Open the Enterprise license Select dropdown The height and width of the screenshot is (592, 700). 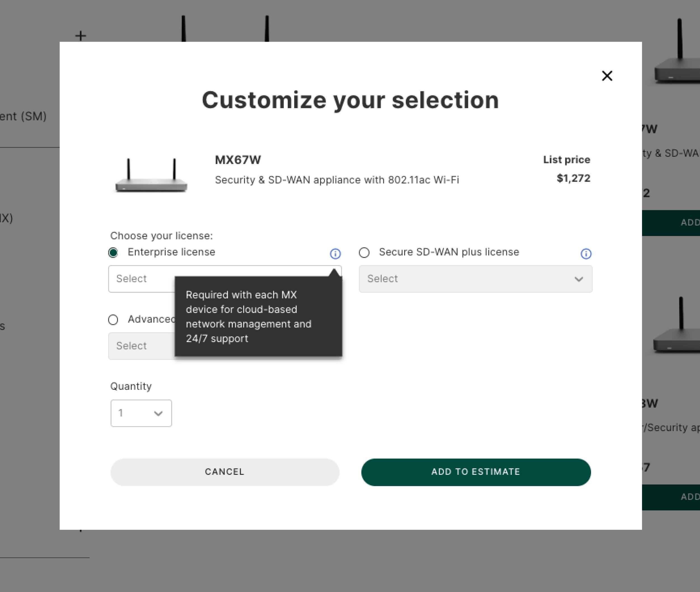(141, 279)
